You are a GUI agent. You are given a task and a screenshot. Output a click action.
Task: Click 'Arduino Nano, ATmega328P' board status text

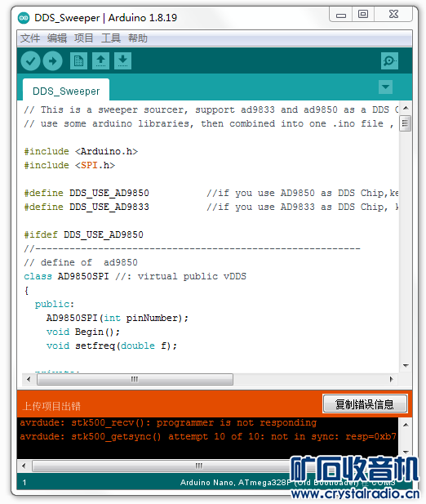click(x=236, y=483)
